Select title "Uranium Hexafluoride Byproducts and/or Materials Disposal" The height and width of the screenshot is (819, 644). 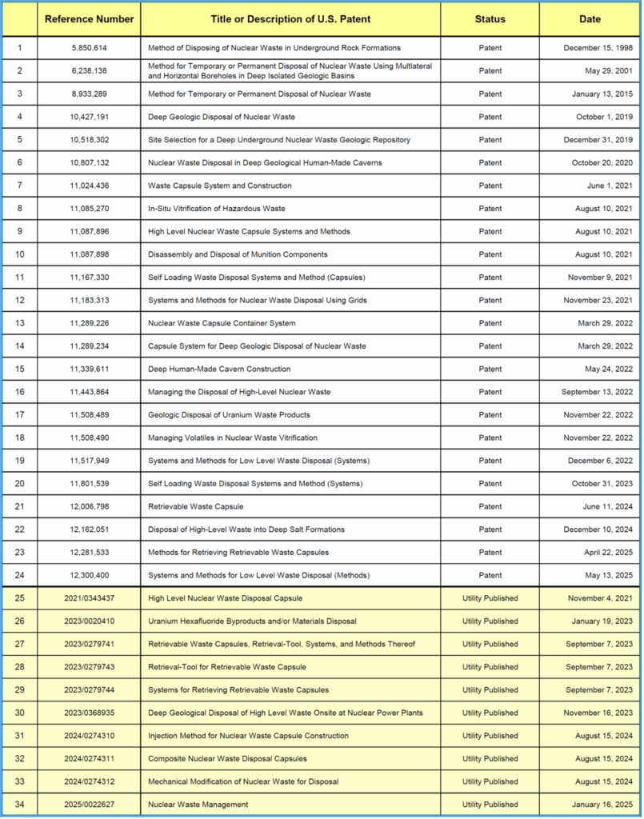click(x=252, y=621)
